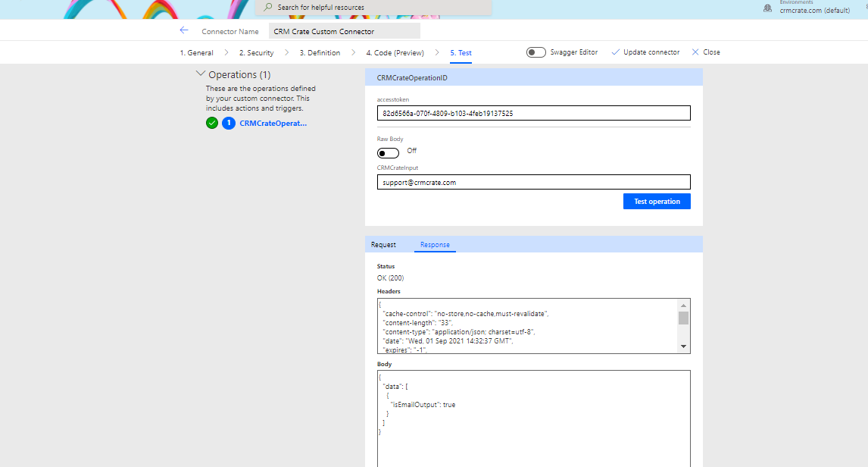Collapse the Operations (1) section
Screen dimensions: 868x467
pos(201,74)
